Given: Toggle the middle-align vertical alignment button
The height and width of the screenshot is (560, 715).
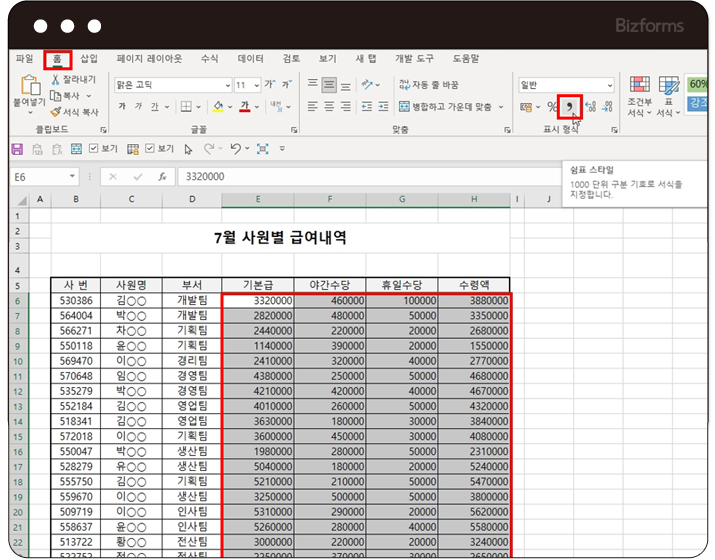Looking at the screenshot, I should point(330,85).
